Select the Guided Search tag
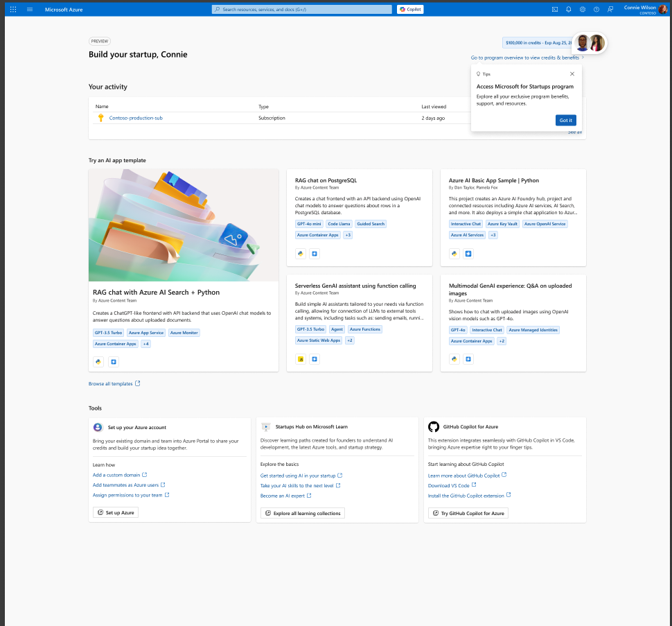Image resolution: width=672 pixels, height=626 pixels. click(371, 224)
